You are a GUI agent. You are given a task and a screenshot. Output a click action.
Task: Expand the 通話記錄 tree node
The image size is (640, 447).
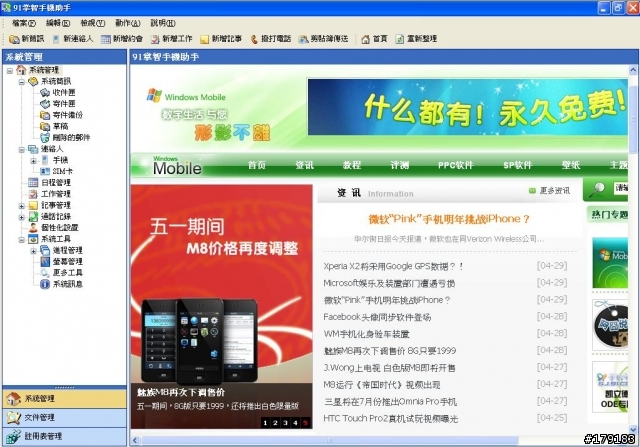click(22, 217)
